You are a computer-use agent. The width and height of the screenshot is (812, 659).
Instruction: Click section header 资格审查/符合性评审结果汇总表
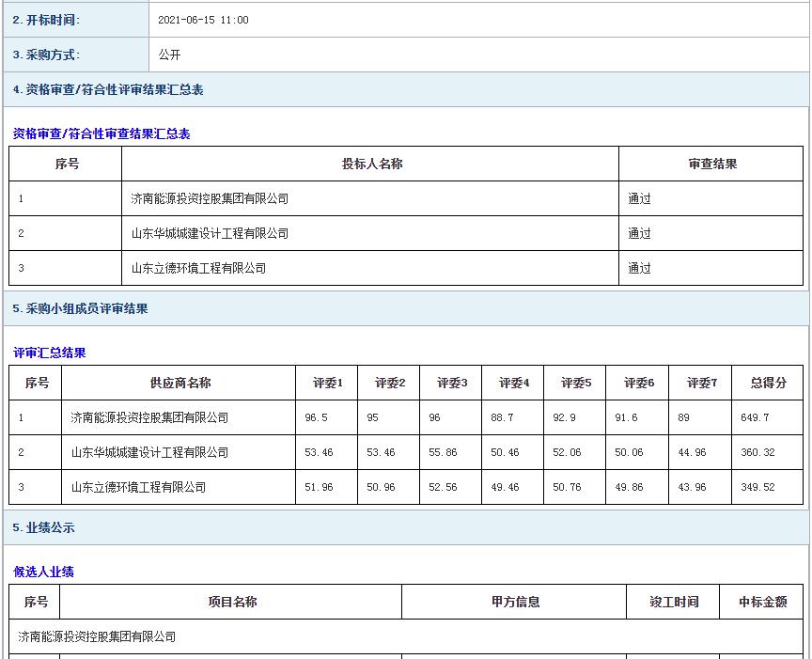pos(108,89)
